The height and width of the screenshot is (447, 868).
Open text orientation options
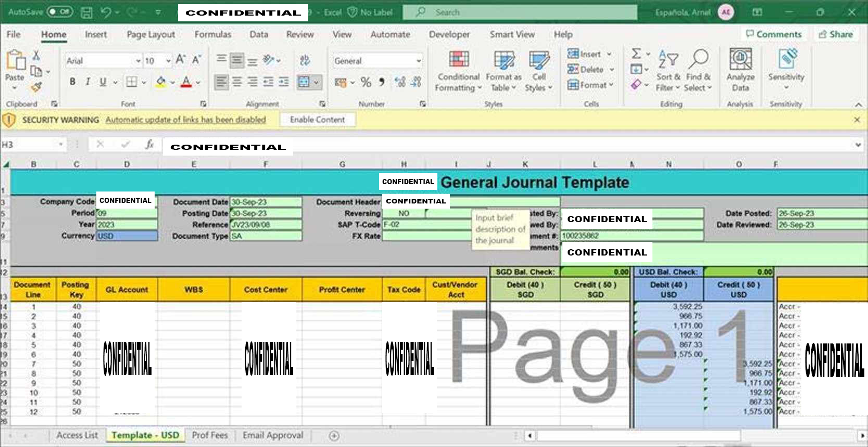click(271, 60)
